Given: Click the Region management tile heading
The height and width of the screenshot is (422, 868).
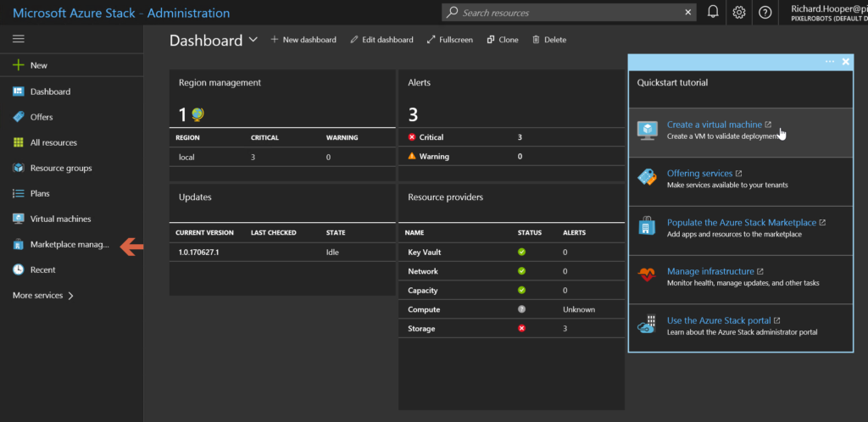Looking at the screenshot, I should coord(220,82).
